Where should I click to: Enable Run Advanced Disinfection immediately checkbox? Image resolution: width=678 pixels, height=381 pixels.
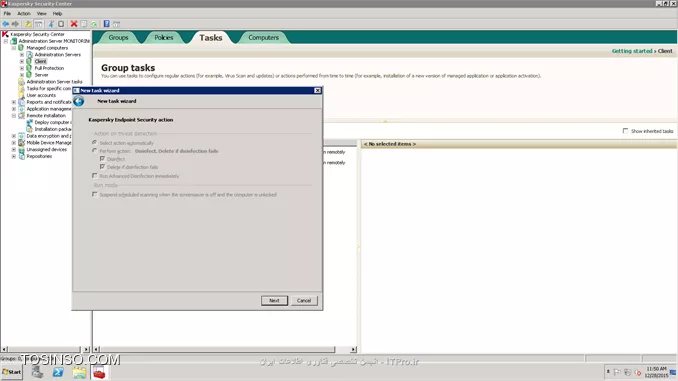[x=94, y=176]
